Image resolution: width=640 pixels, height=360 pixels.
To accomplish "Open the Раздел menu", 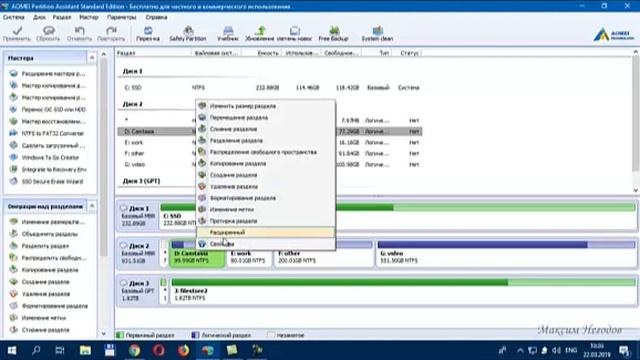I will [62, 17].
